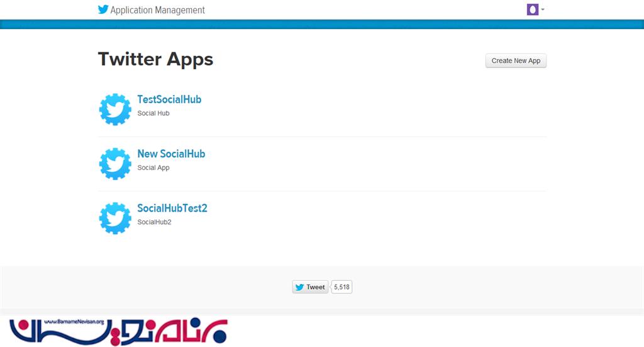The height and width of the screenshot is (347, 644).
Task: Click the SocialHubTest2 gear bird icon
Action: pyautogui.click(x=115, y=218)
